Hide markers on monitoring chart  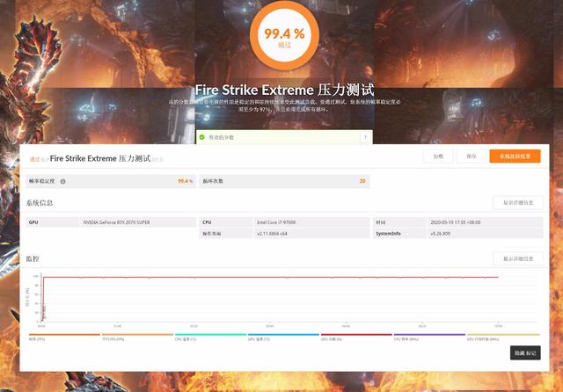pyautogui.click(x=525, y=352)
